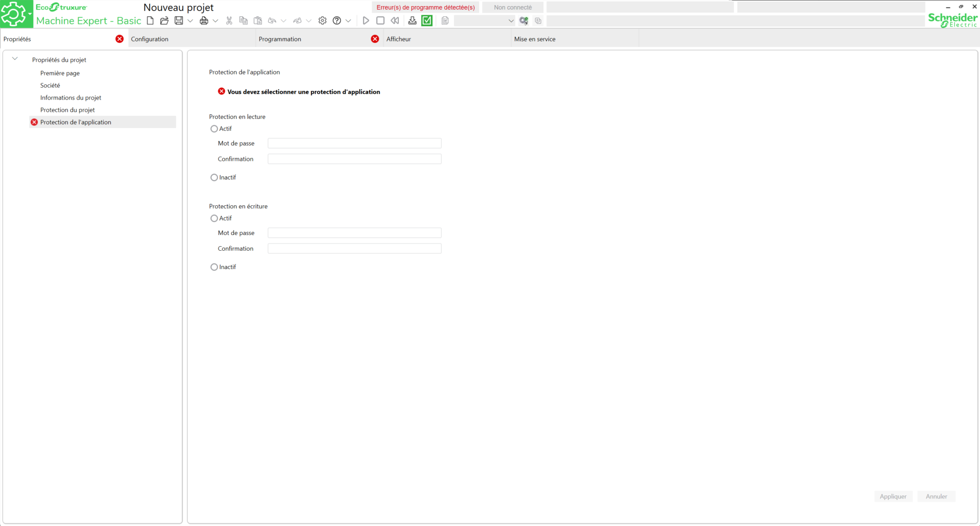This screenshot has height=526, width=980.
Task: Click the help question mark icon
Action: point(337,21)
